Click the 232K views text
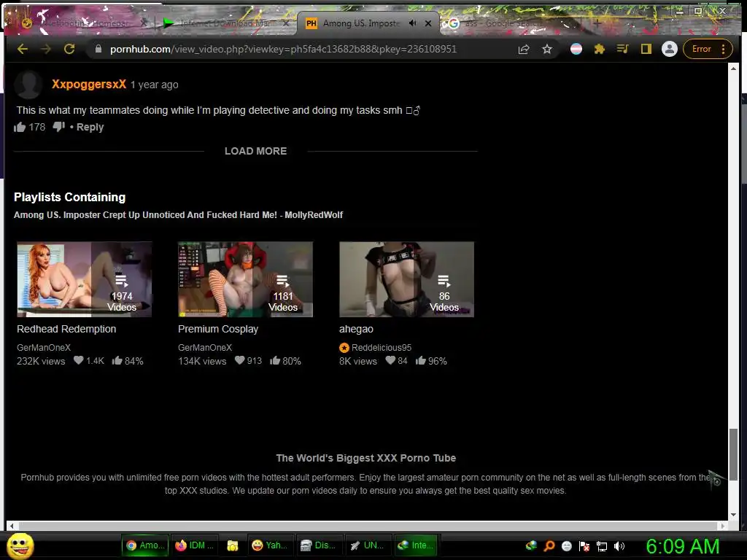 click(x=41, y=361)
